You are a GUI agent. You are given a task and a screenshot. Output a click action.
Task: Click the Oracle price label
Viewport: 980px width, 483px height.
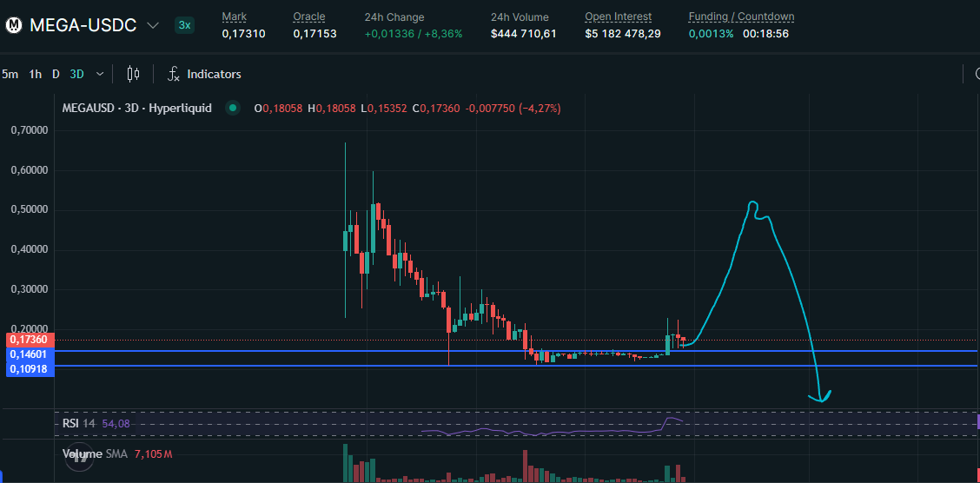(x=308, y=17)
